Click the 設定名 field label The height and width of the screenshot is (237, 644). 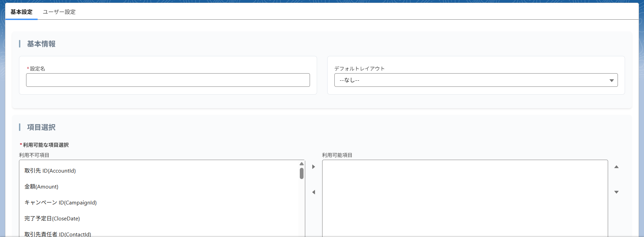[37, 69]
